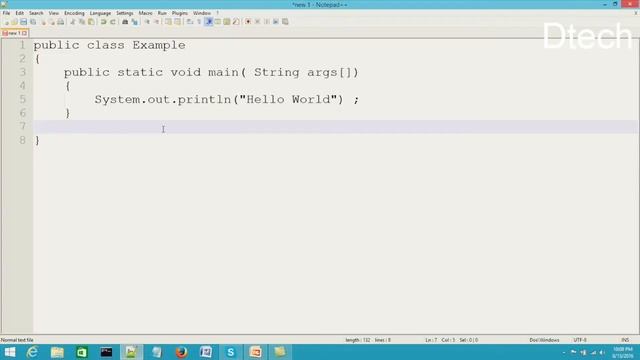
Task: Open the File menu
Action: click(6, 13)
